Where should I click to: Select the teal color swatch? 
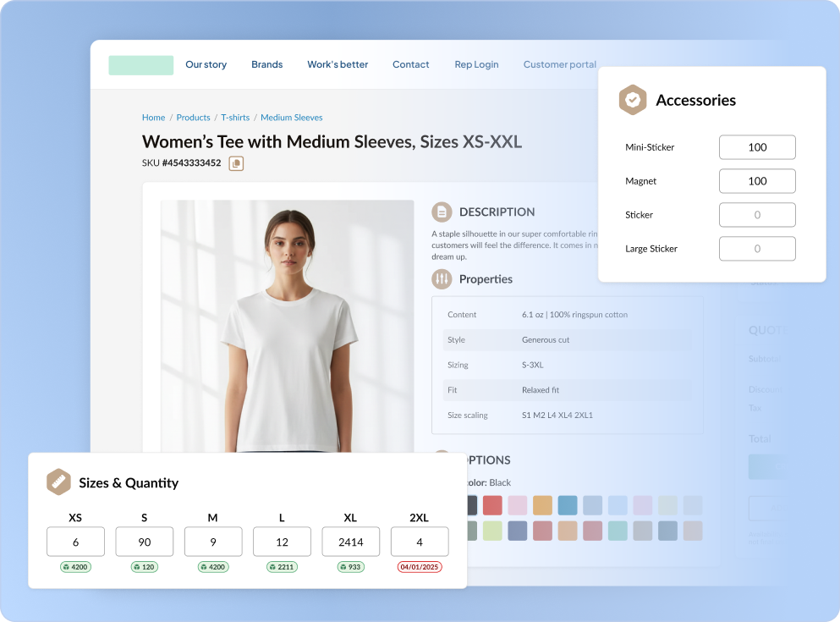coord(618,531)
